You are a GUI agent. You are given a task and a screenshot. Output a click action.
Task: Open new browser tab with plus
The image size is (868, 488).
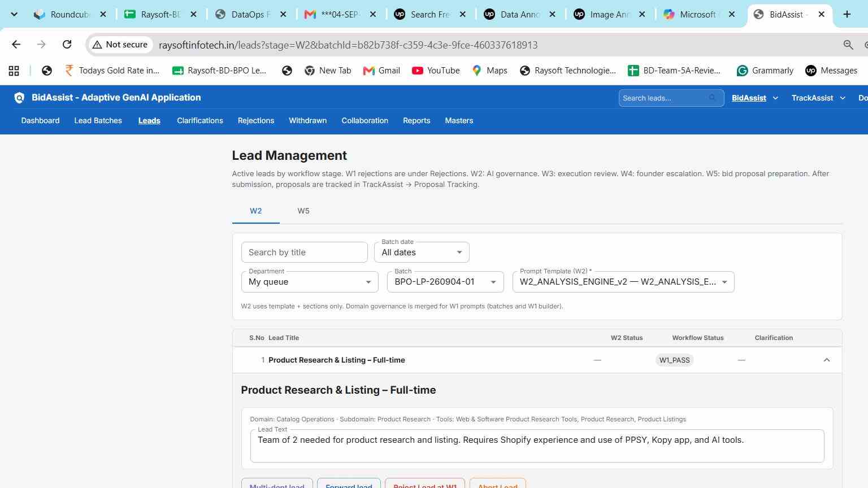[x=847, y=15]
